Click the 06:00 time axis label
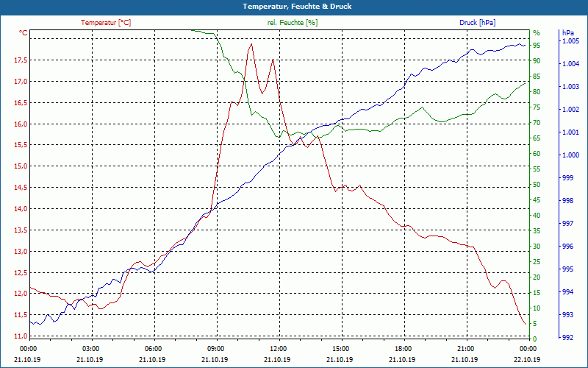The width and height of the screenshot is (588, 368). coord(153,348)
